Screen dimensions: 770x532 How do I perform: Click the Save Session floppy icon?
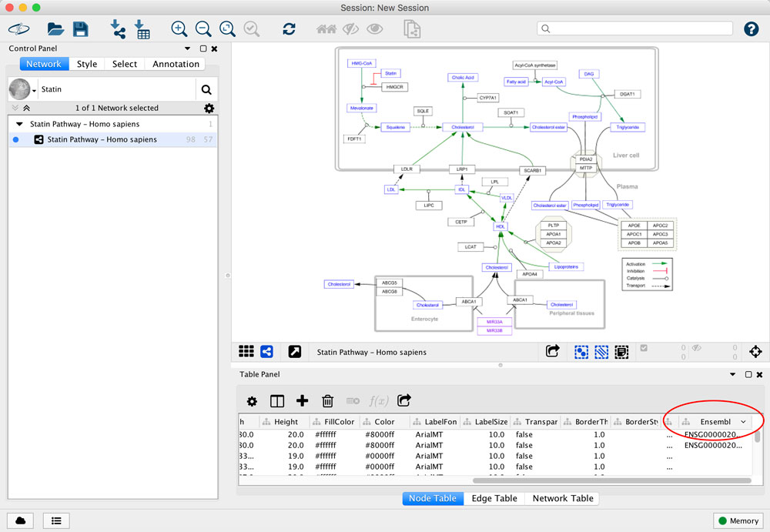tap(80, 29)
